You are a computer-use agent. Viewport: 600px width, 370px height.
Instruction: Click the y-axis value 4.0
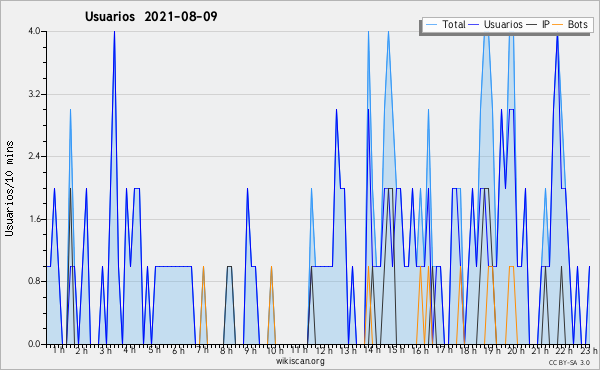click(34, 31)
